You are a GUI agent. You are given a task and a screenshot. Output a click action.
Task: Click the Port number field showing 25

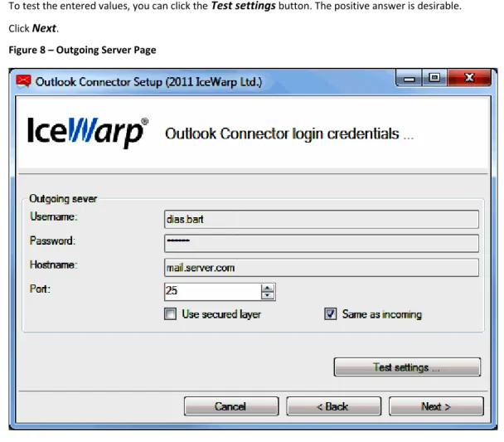(213, 292)
